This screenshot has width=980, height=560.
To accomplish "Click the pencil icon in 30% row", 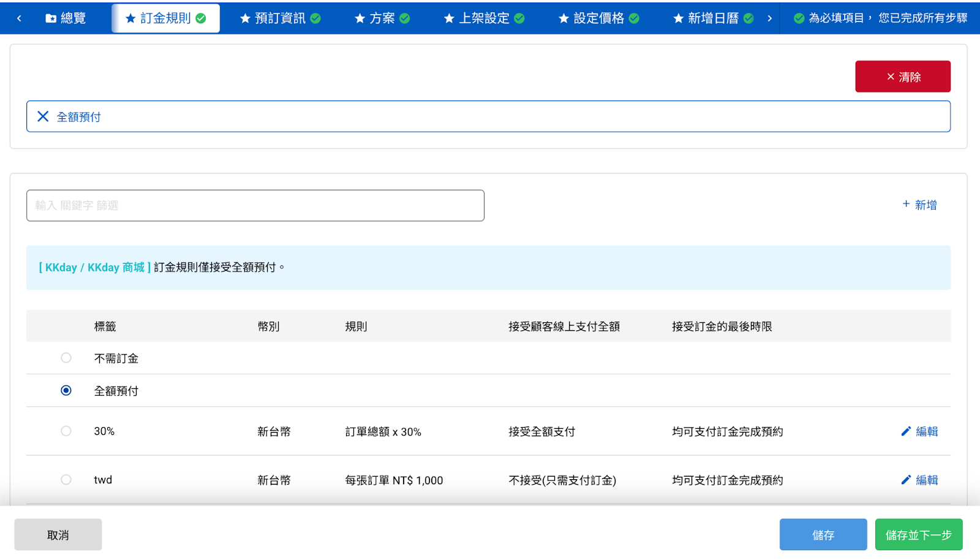I will tap(906, 431).
